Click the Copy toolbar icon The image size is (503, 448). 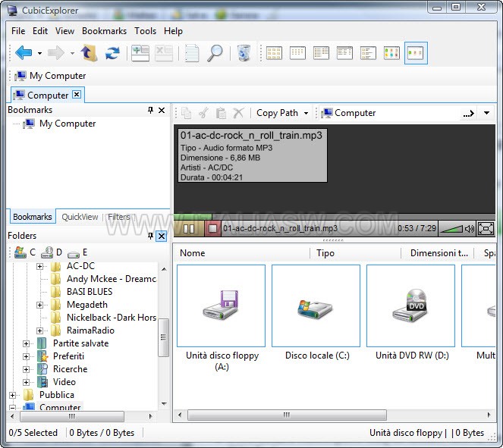click(x=187, y=113)
